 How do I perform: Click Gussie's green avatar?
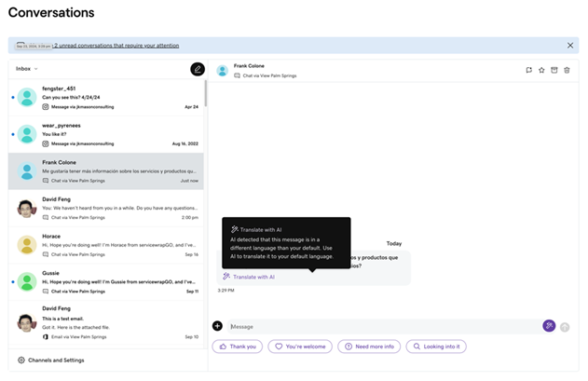tap(27, 281)
